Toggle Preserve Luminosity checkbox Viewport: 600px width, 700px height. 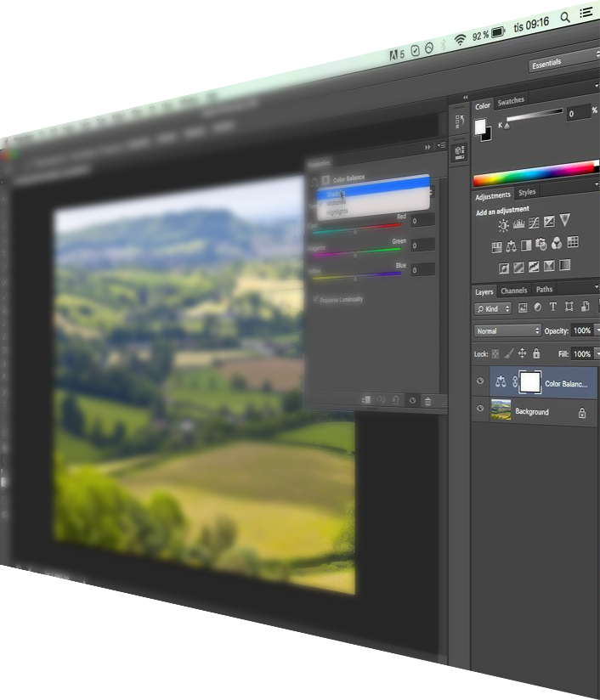316,299
